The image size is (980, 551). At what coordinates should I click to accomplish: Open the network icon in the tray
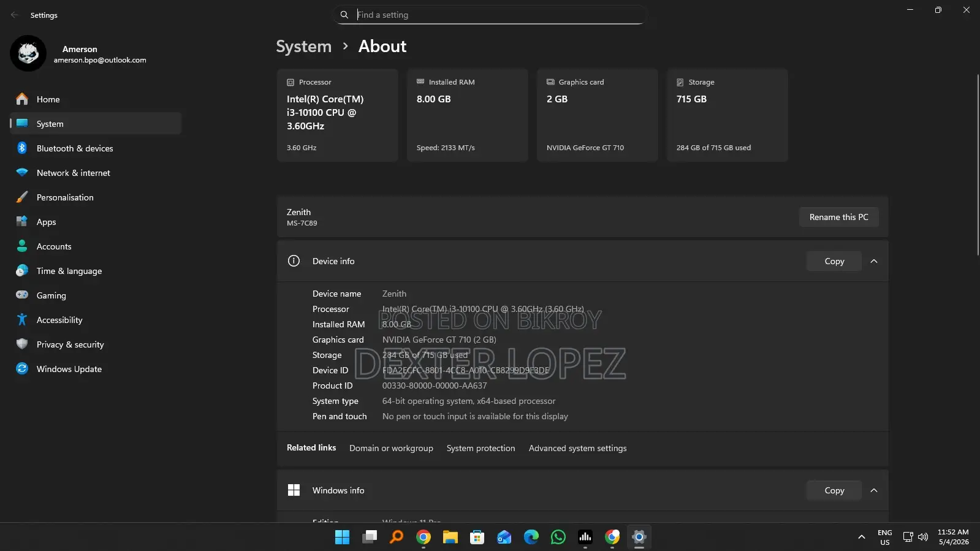tap(908, 537)
